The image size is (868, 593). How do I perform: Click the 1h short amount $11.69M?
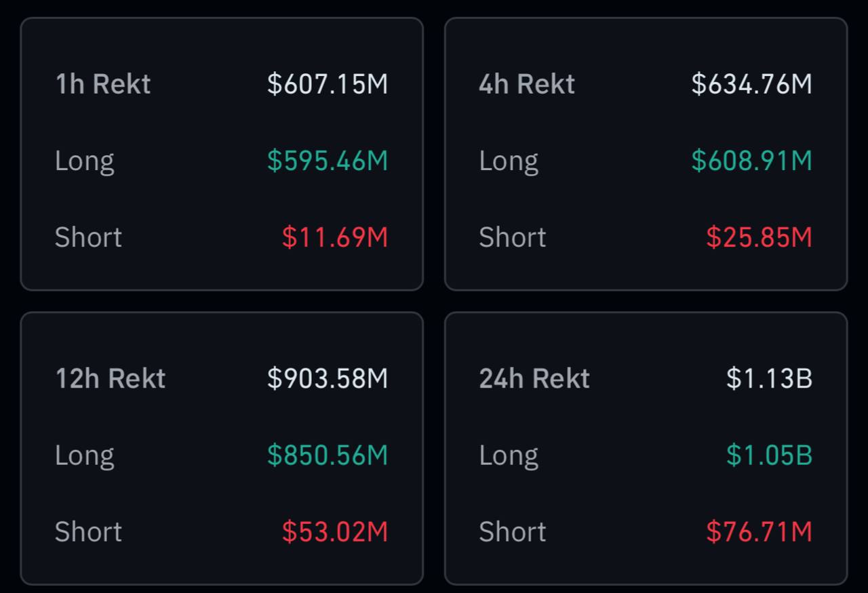tap(335, 237)
